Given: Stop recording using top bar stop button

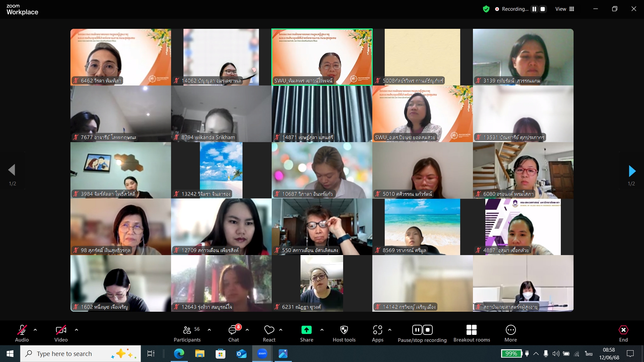Looking at the screenshot, I should (543, 9).
